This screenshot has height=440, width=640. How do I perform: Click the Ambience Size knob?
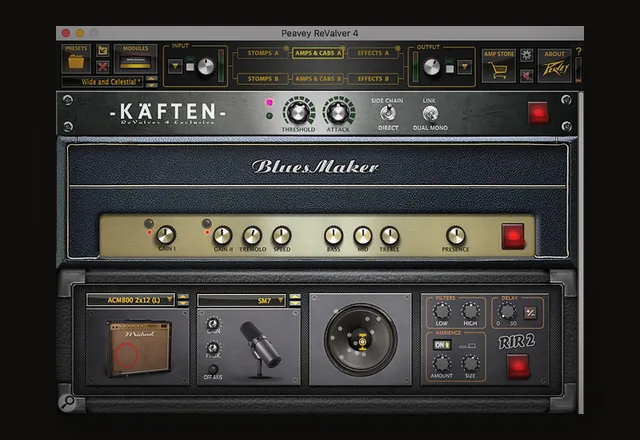coord(470,363)
